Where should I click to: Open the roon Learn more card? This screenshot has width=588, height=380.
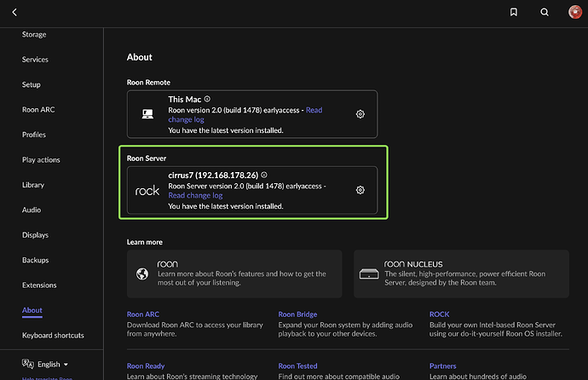(234, 274)
